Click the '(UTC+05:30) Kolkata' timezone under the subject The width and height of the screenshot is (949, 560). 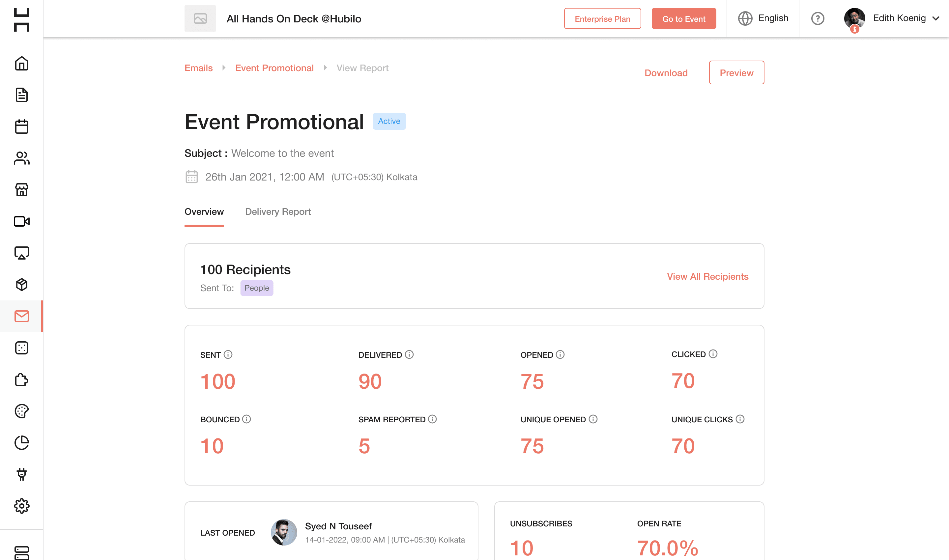pyautogui.click(x=374, y=177)
